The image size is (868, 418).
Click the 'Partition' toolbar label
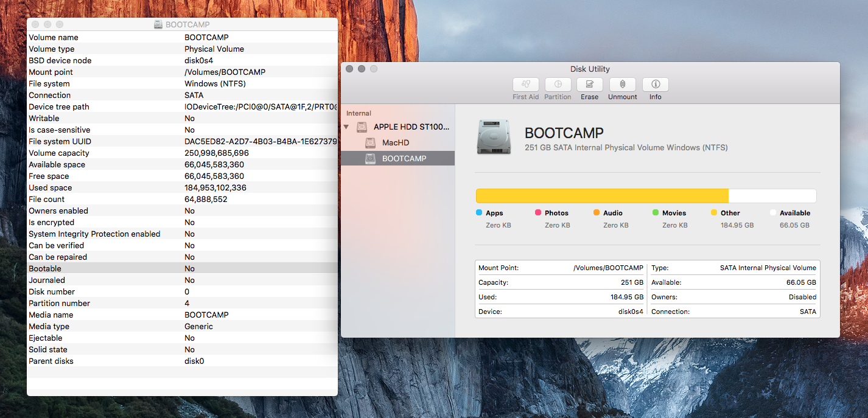(558, 97)
